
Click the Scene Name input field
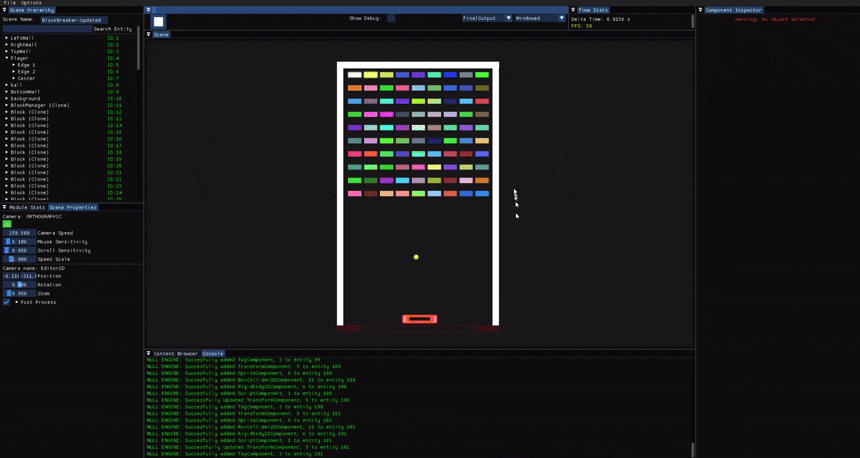click(x=73, y=20)
